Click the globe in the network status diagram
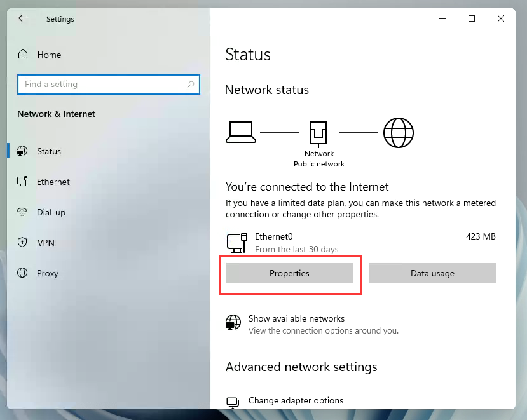 pos(399,133)
